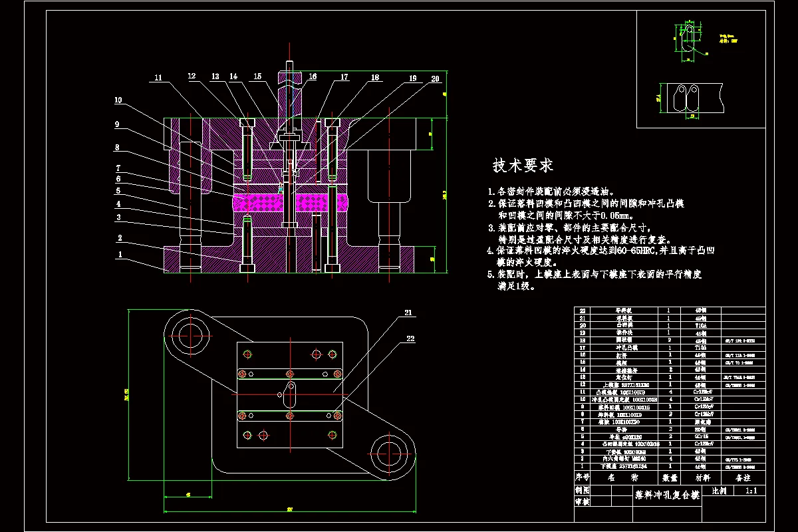Screen dimensions: 798x532
Task: Click balloon number 5 in section view
Action: [118, 190]
